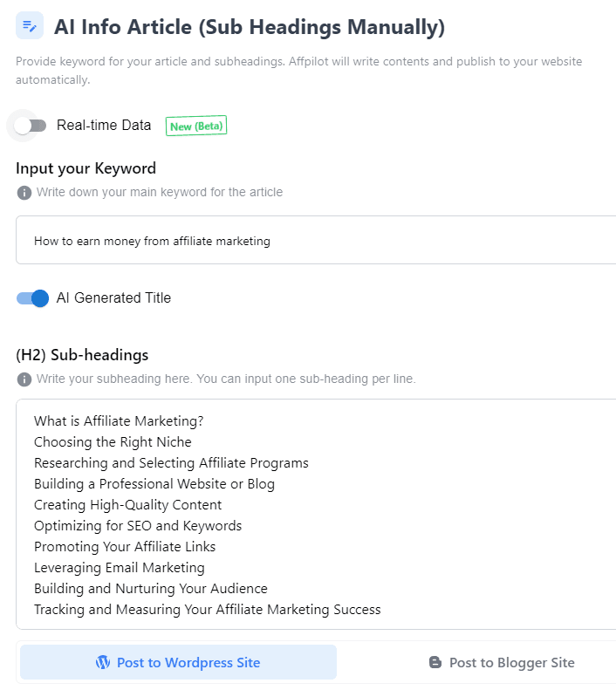616x690 pixels.
Task: Click "Optimizing for SEO and Keywords" line
Action: [x=138, y=526]
